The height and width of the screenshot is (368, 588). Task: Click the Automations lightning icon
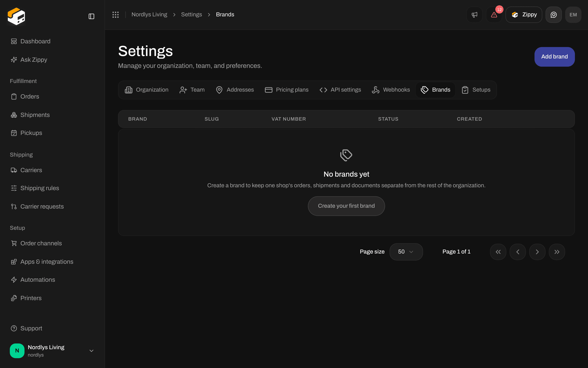pyautogui.click(x=14, y=280)
